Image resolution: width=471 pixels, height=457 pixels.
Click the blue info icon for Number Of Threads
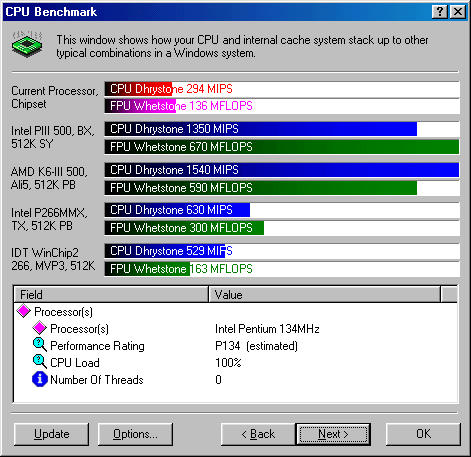tap(40, 379)
